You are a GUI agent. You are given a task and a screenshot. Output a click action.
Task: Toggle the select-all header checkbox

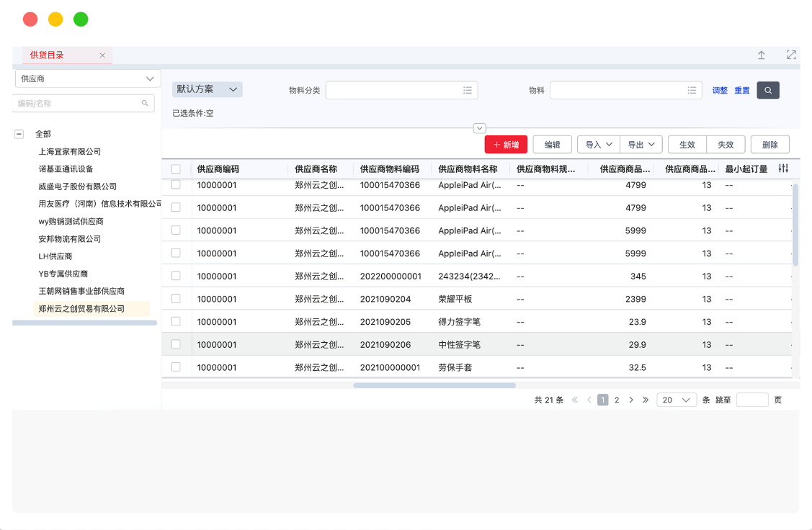point(176,169)
